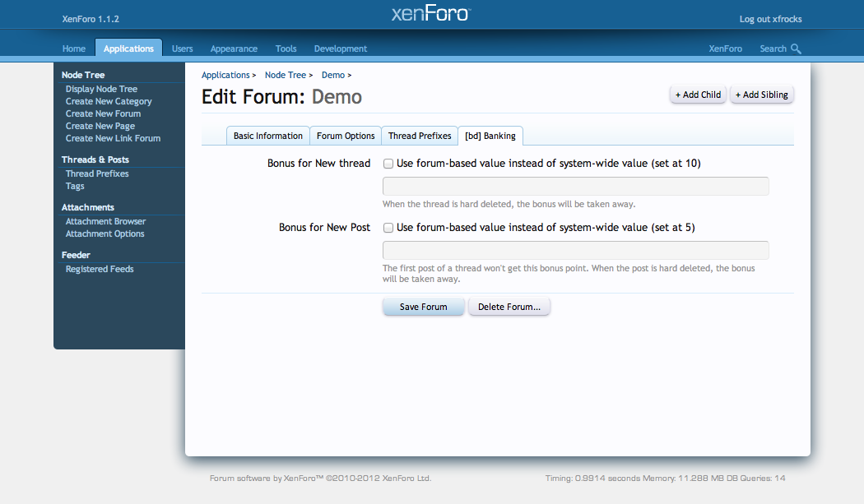Image resolution: width=864 pixels, height=504 pixels.
Task: Open the Applications tab
Action: pos(128,48)
